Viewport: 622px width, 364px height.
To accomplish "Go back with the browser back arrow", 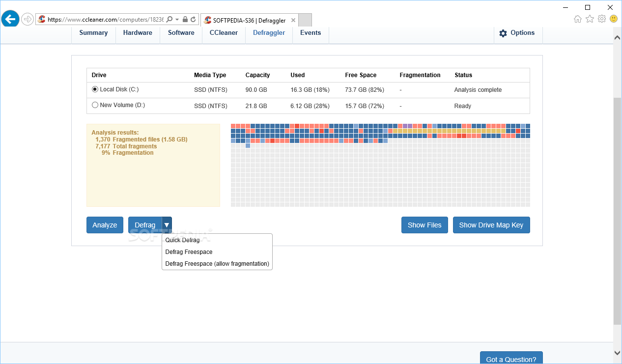I will (10, 19).
